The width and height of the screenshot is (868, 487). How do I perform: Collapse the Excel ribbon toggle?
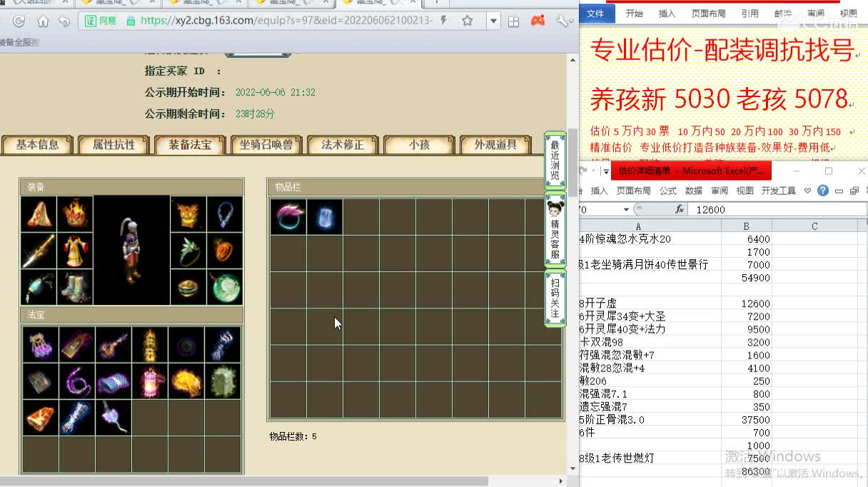click(808, 191)
